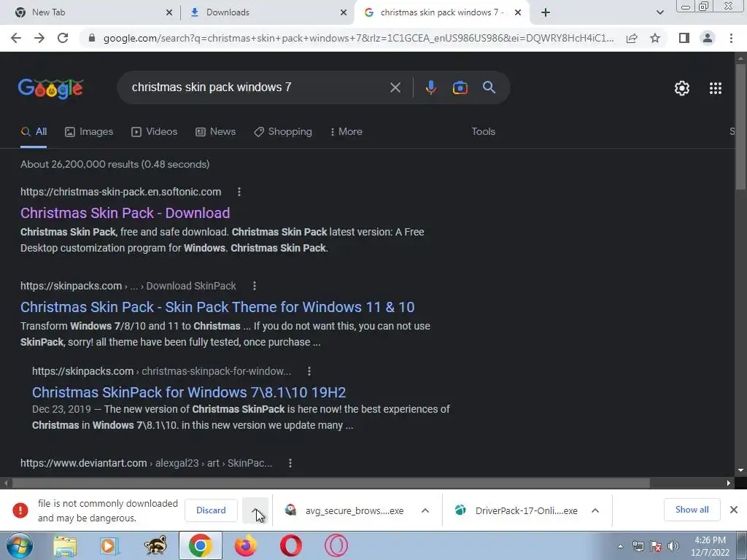The height and width of the screenshot is (560, 747).
Task: Expand the More search filters menu
Action: coord(346,132)
